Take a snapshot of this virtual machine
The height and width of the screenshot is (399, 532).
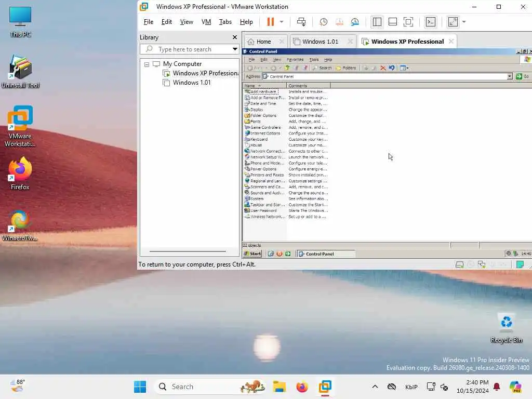point(323,22)
